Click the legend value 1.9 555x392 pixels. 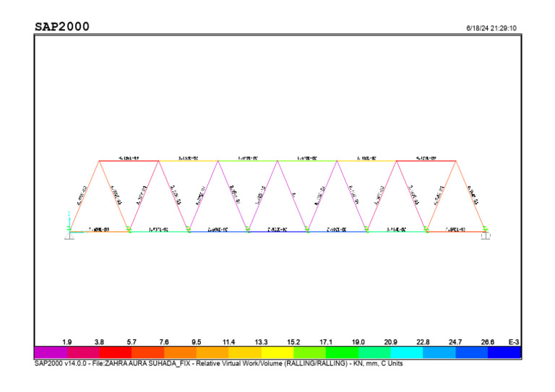pos(67,341)
